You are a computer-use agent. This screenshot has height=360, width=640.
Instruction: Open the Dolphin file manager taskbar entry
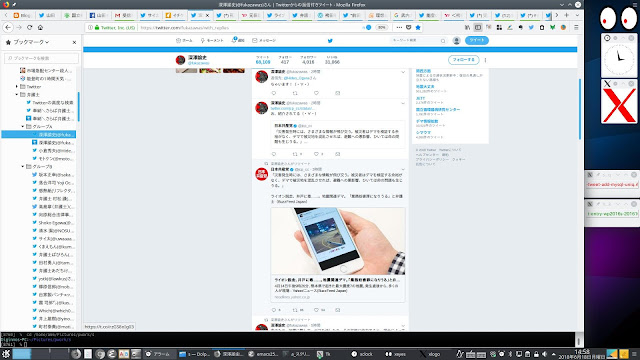coord(194,354)
